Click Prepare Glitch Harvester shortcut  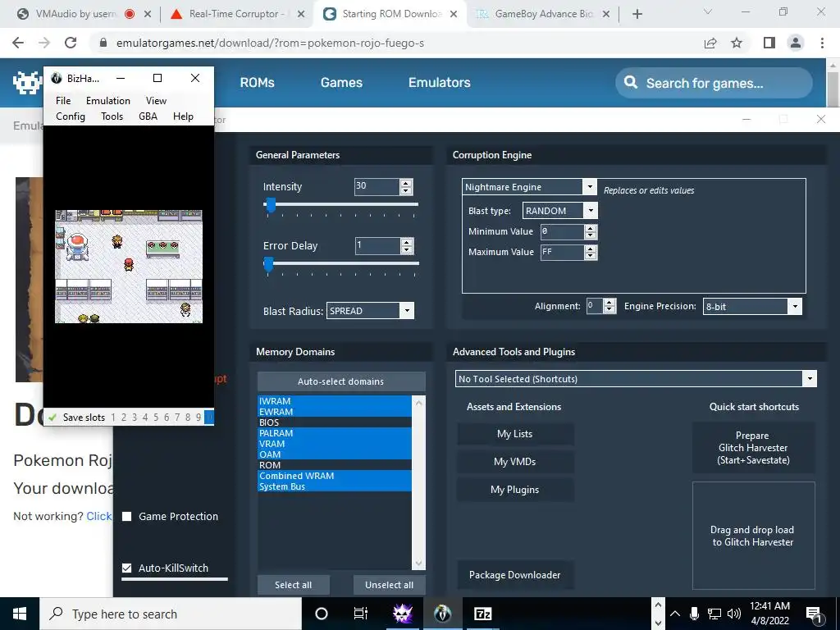pyautogui.click(x=753, y=448)
